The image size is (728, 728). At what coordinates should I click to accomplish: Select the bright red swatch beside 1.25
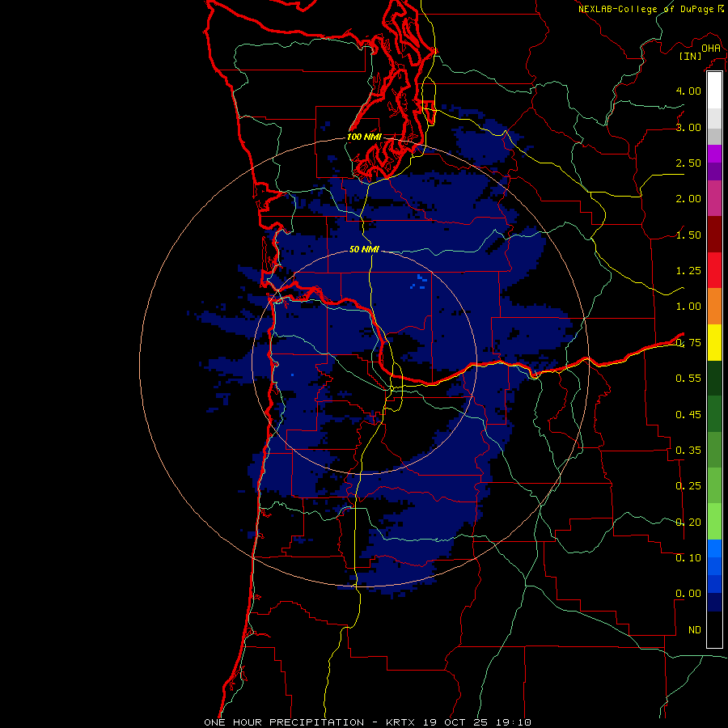tap(714, 270)
